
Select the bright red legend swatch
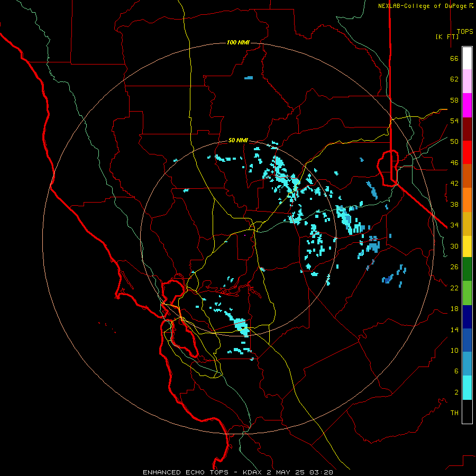(x=467, y=152)
